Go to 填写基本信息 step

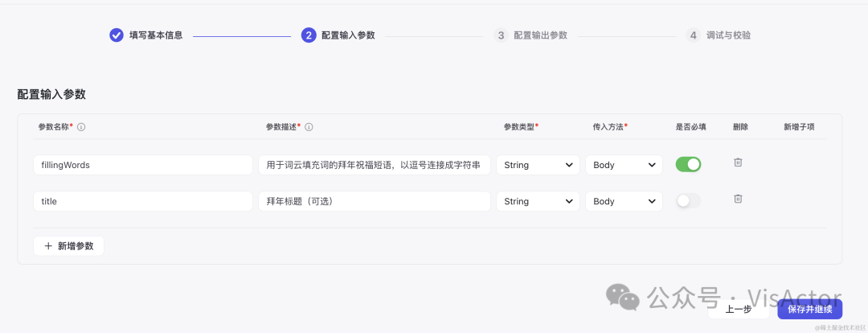(x=156, y=35)
